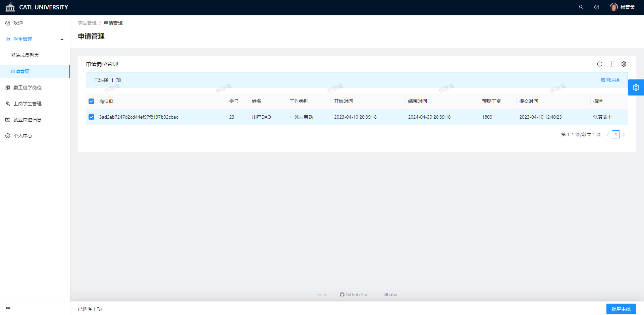This screenshot has width=644, height=315.
Task: Click the 第 1-1 条/总共 1 条 pagination text
Action: click(581, 134)
